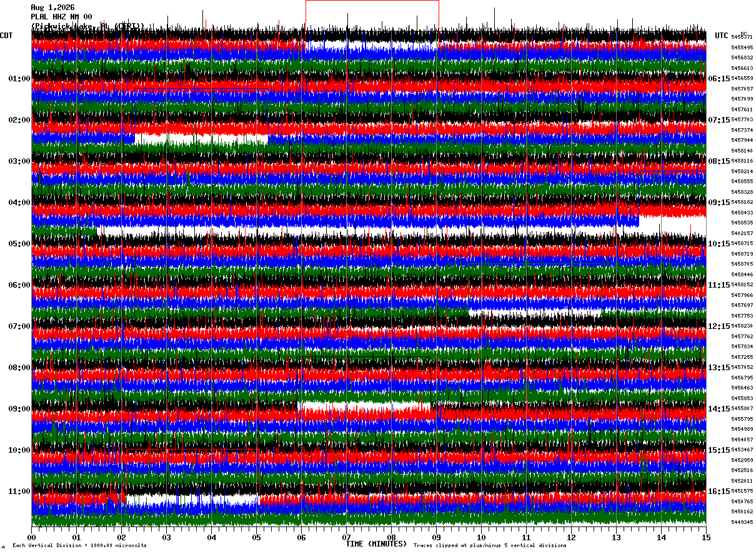Click the 05:00 CDT time label

coord(19,244)
